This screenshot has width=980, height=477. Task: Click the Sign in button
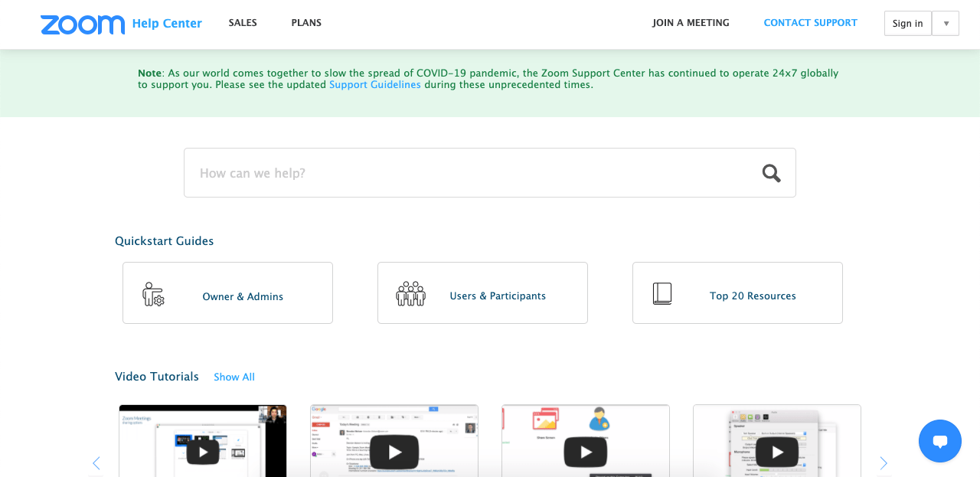pyautogui.click(x=907, y=24)
